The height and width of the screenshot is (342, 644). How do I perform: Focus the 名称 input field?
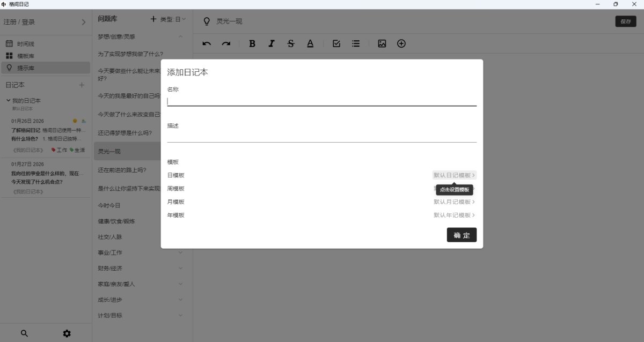321,101
